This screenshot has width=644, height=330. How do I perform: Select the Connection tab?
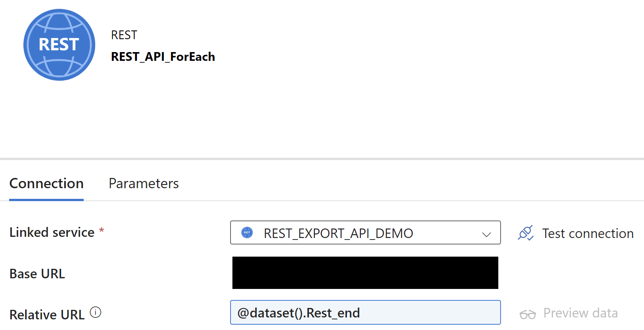[x=46, y=184]
